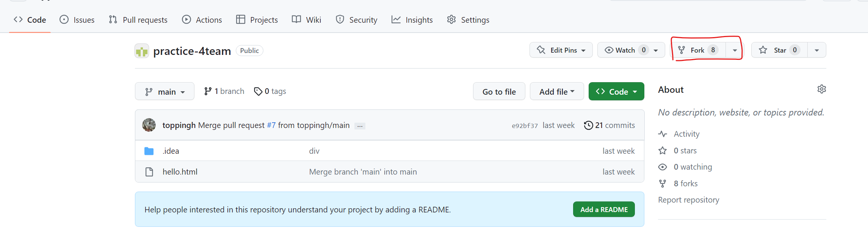Click 'last week' in the hello.html row
The height and width of the screenshot is (234, 868).
click(x=619, y=172)
